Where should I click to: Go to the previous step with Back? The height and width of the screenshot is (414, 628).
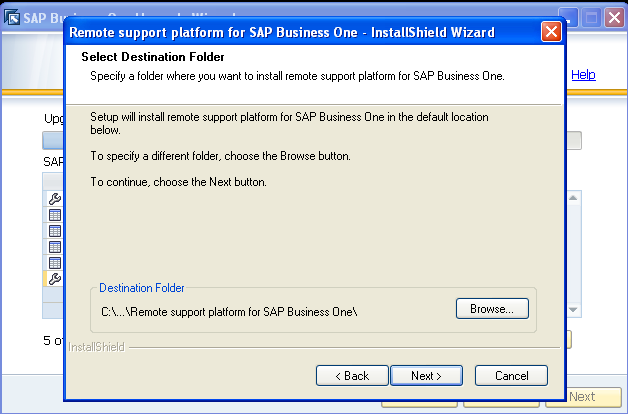click(x=351, y=375)
